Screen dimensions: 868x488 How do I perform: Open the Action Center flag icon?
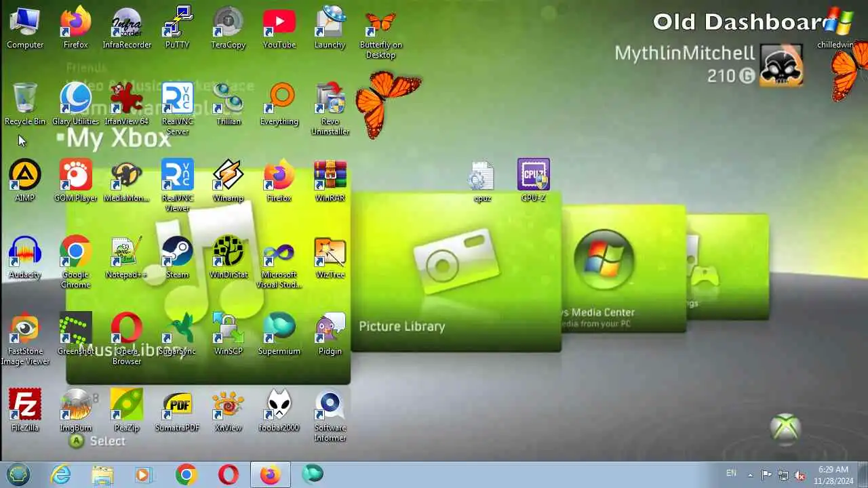click(766, 475)
